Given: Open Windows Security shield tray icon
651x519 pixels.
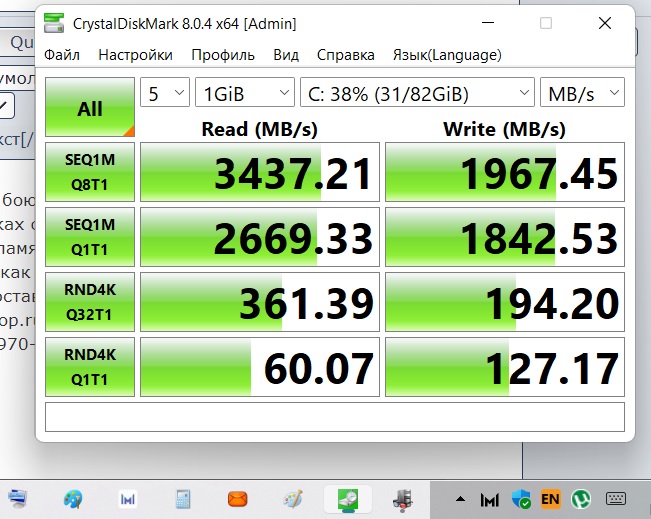Looking at the screenshot, I should tap(521, 499).
